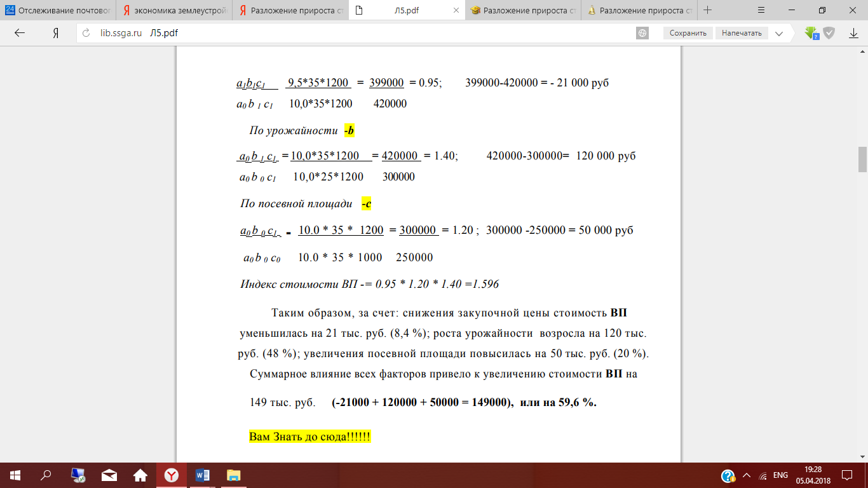Click the Сохранить button
Screen dimensions: 868x488
(x=688, y=33)
